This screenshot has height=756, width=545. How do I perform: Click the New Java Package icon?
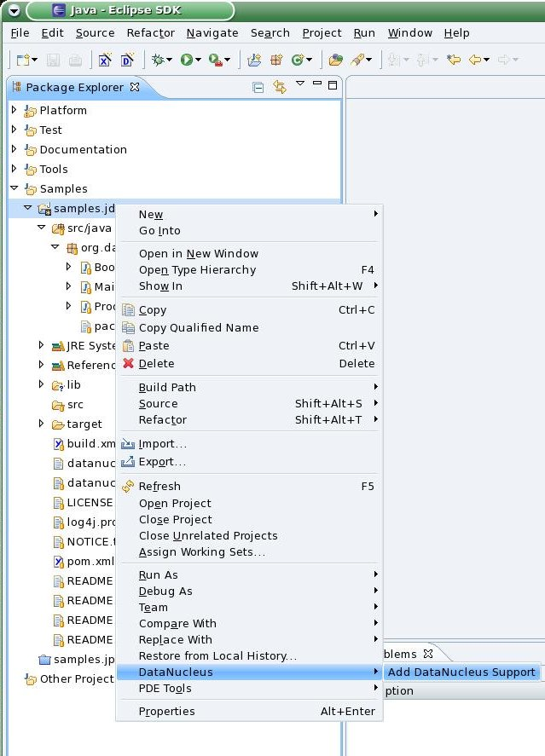coord(276,60)
